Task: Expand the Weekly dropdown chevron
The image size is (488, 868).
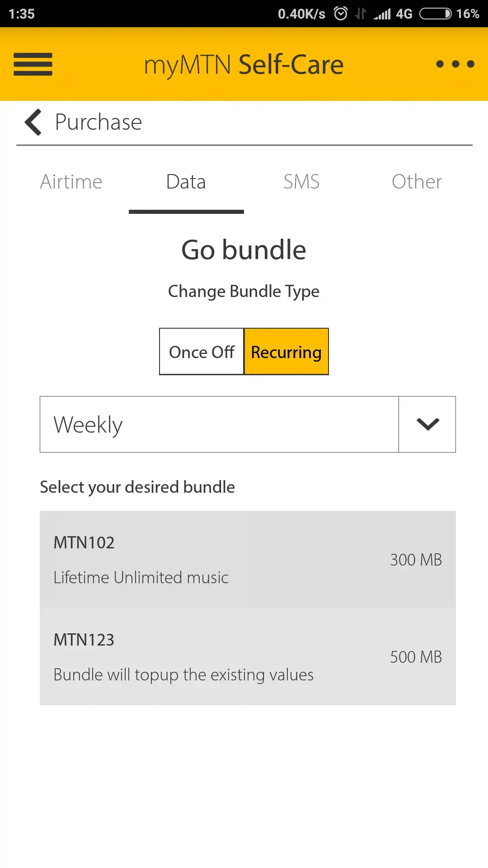Action: 427,424
